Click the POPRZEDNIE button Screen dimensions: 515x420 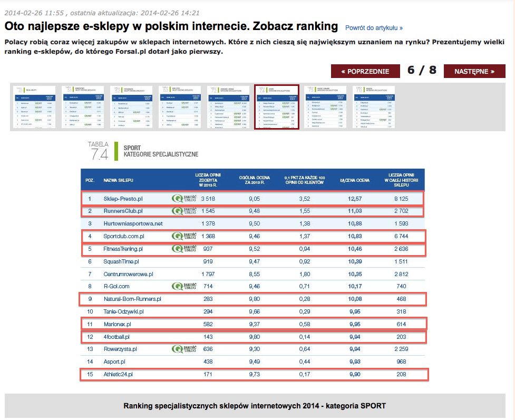(x=365, y=71)
